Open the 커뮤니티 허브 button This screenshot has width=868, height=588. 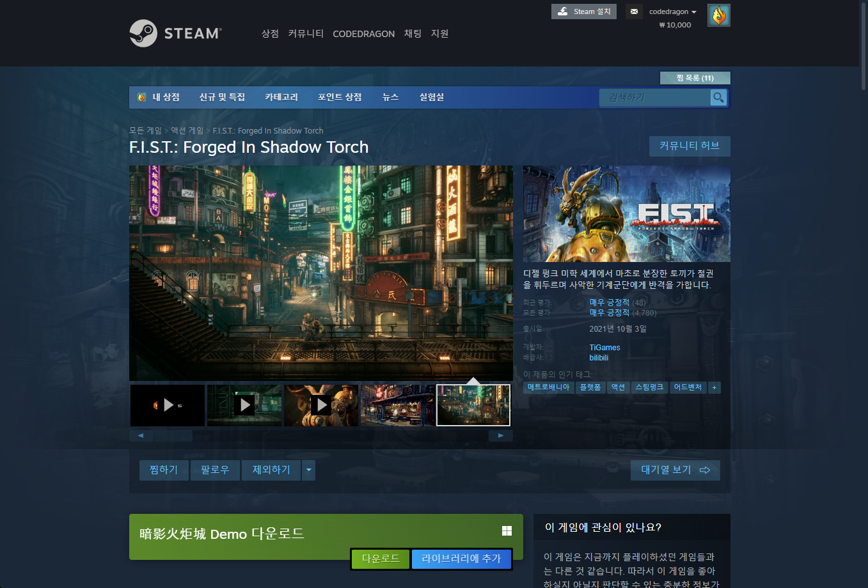point(690,146)
